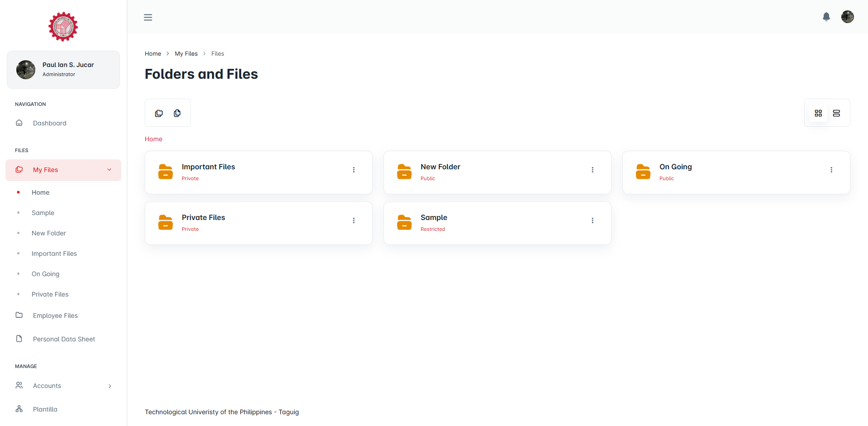The image size is (868, 426).
Task: Open options menu for On Going folder
Action: tap(831, 170)
